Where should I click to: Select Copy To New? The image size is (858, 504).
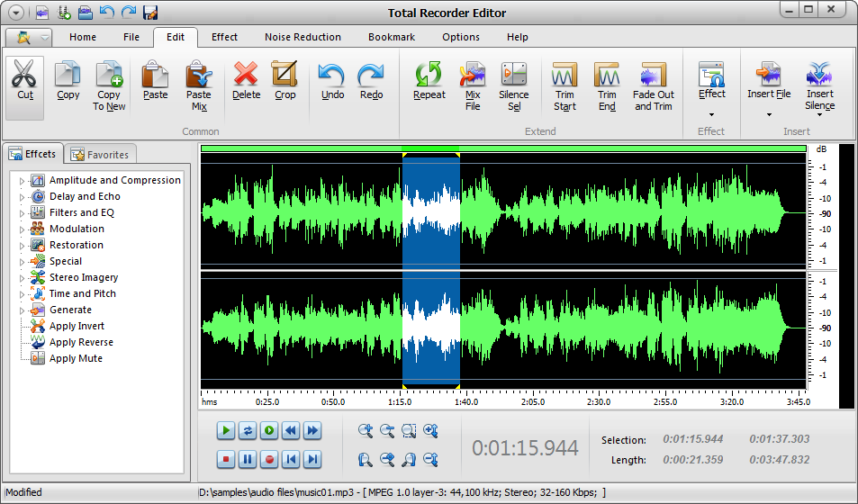[109, 86]
